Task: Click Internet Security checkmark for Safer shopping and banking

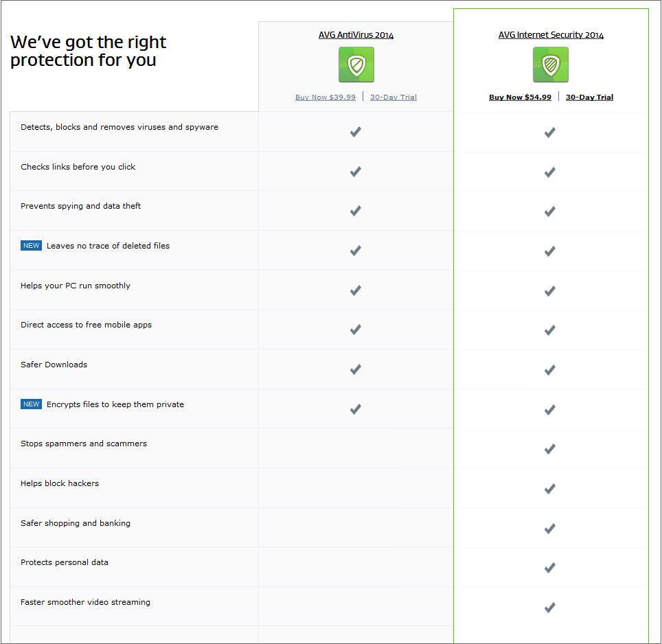Action: tap(549, 529)
